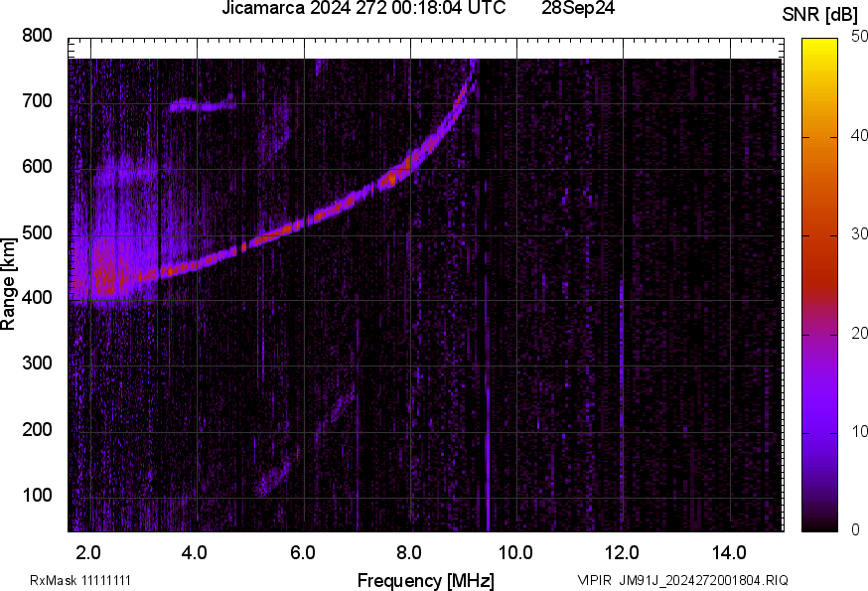Viewport: 868px width, 591px height.
Task: Click the Frequency [MHz] axis title
Action: 426,580
